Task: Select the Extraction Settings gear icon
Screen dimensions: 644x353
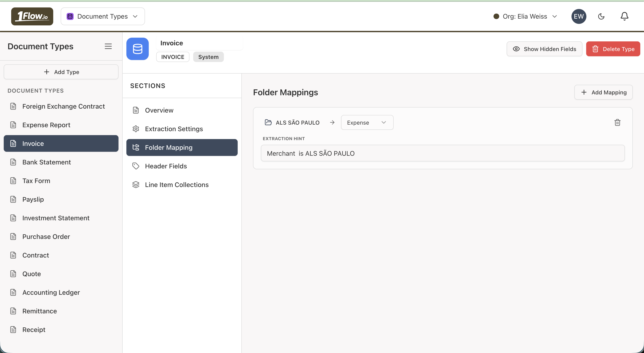Action: [x=136, y=129]
